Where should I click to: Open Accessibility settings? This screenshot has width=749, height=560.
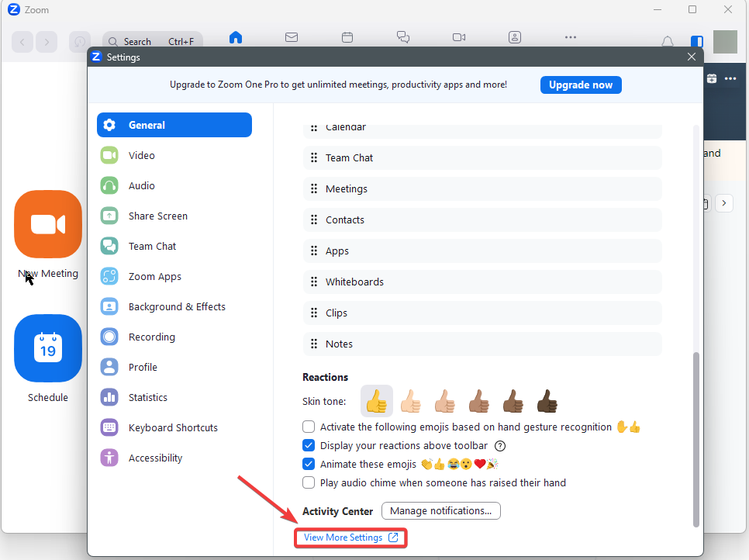(174, 458)
